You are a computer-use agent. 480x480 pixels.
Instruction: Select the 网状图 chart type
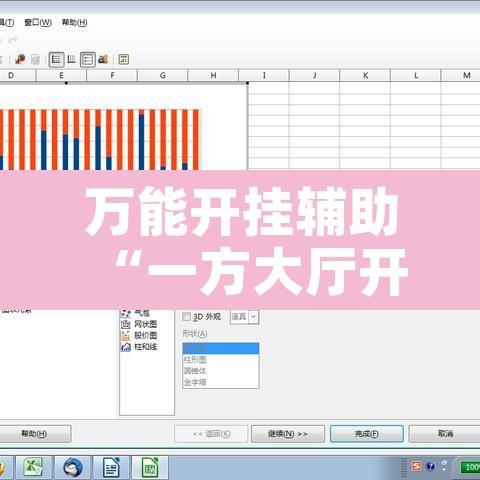coord(139,324)
